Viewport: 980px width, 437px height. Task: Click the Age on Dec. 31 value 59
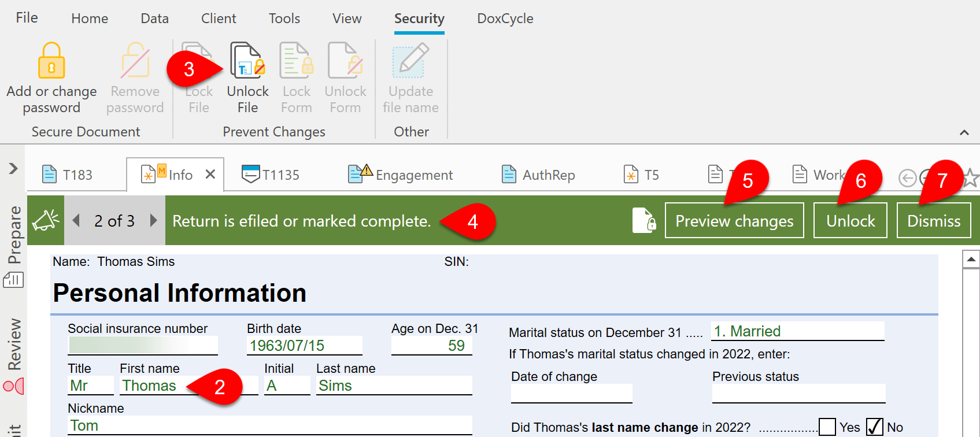432,345
